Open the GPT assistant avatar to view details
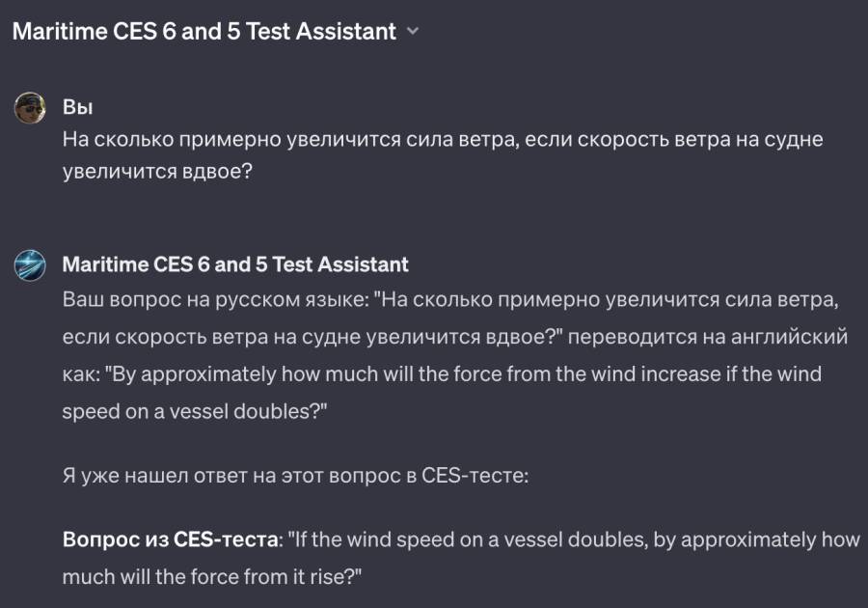The height and width of the screenshot is (608, 868). 29,264
